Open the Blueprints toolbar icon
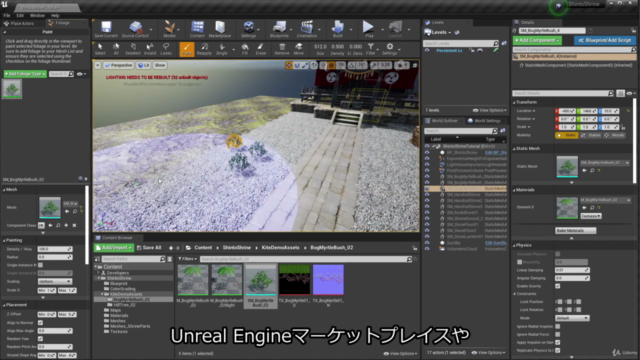Image resolution: width=640 pixels, height=360 pixels. click(279, 29)
